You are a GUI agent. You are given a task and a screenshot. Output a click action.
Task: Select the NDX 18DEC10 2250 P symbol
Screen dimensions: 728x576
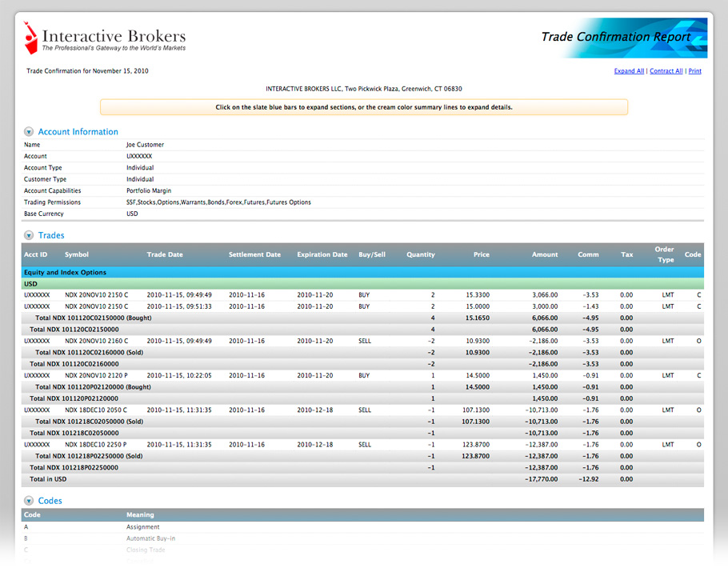(96, 445)
